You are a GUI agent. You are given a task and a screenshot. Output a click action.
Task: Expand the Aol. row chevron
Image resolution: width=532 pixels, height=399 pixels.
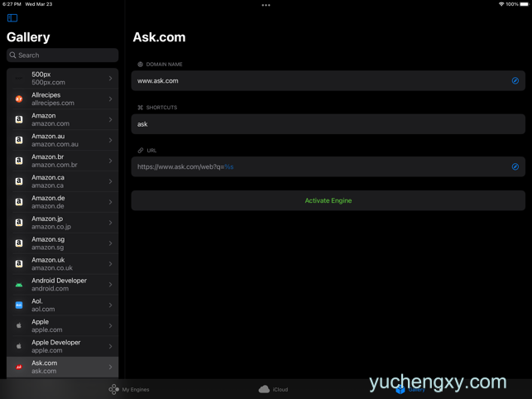click(111, 305)
